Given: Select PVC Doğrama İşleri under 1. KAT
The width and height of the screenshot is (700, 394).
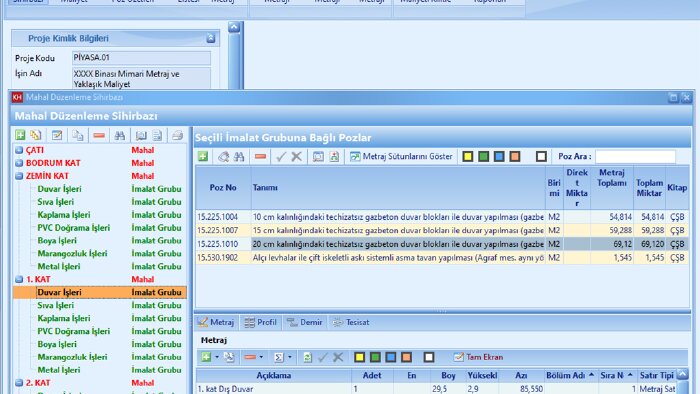Looking at the screenshot, I should click(74, 332).
